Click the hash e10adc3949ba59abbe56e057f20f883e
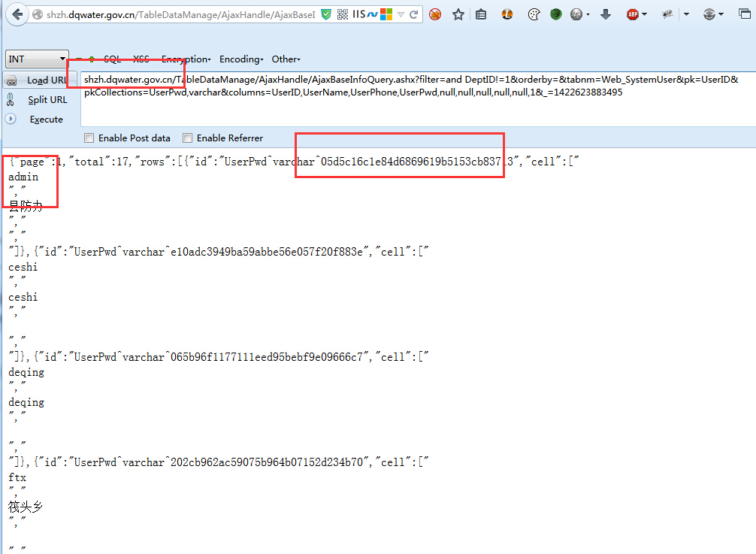The height and width of the screenshot is (554, 756). 267,252
